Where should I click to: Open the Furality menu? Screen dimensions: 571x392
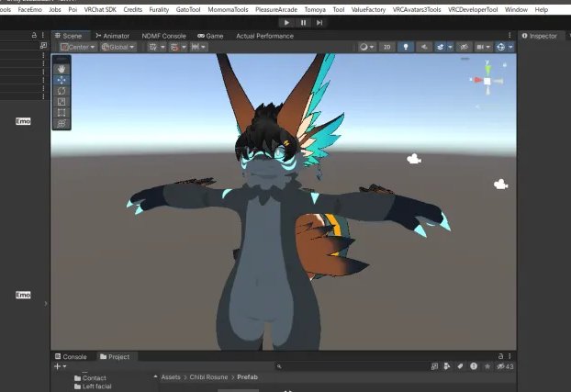pyautogui.click(x=159, y=9)
